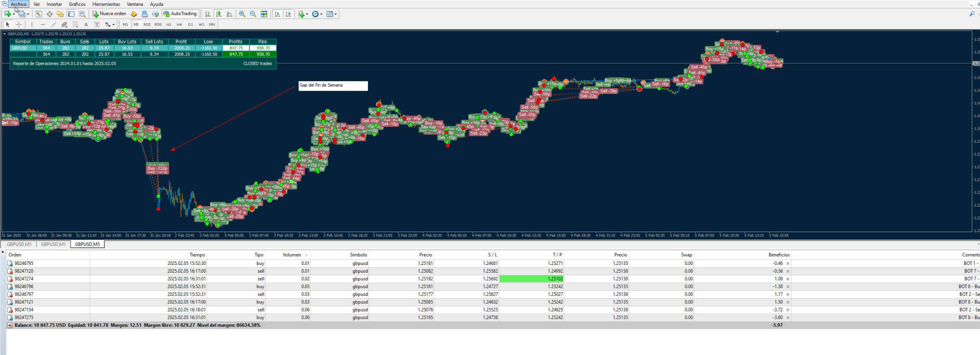Image resolution: width=980 pixels, height=355 pixels.
Task: Click the Nueva orden button
Action: pos(109,14)
